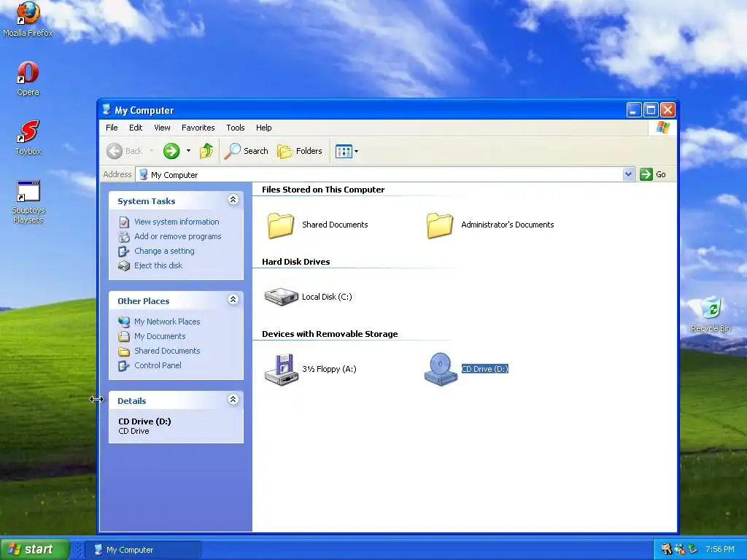Toggle the Folders pane
Screen dimensions: 747x560
[x=300, y=151]
